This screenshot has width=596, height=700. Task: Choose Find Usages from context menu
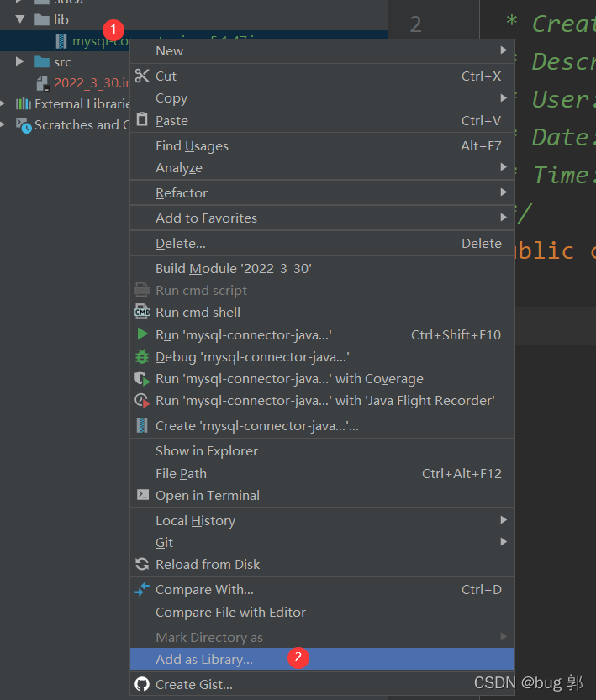click(x=192, y=145)
